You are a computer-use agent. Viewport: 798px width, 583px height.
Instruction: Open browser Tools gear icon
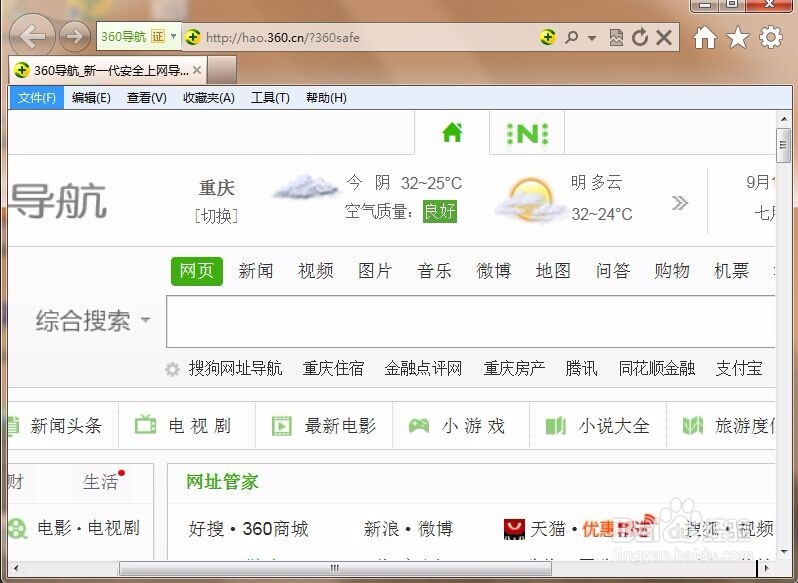pyautogui.click(x=771, y=37)
